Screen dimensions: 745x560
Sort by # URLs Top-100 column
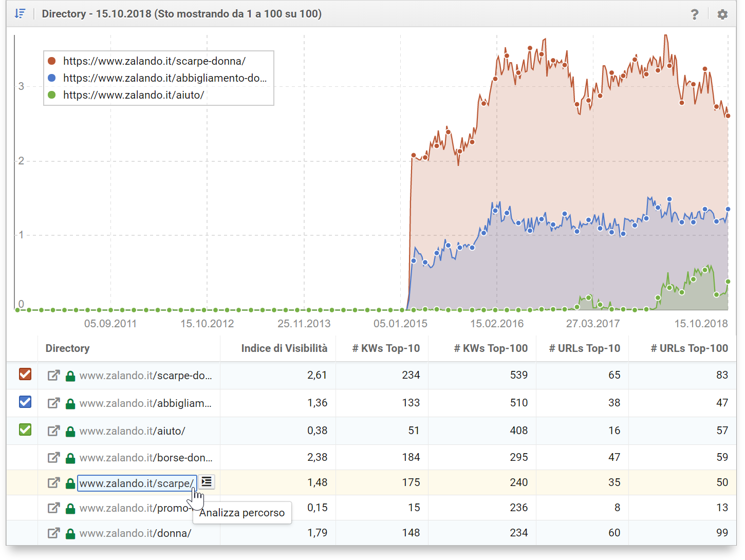pos(690,348)
